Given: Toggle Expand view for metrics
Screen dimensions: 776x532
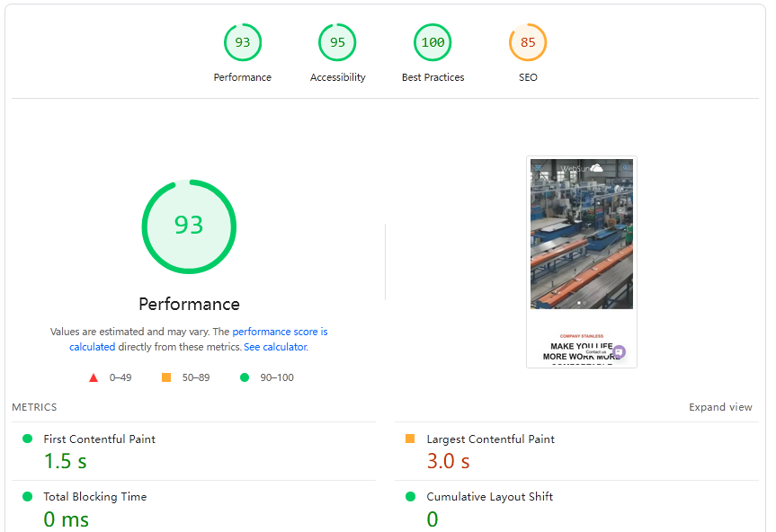Looking at the screenshot, I should [x=720, y=407].
